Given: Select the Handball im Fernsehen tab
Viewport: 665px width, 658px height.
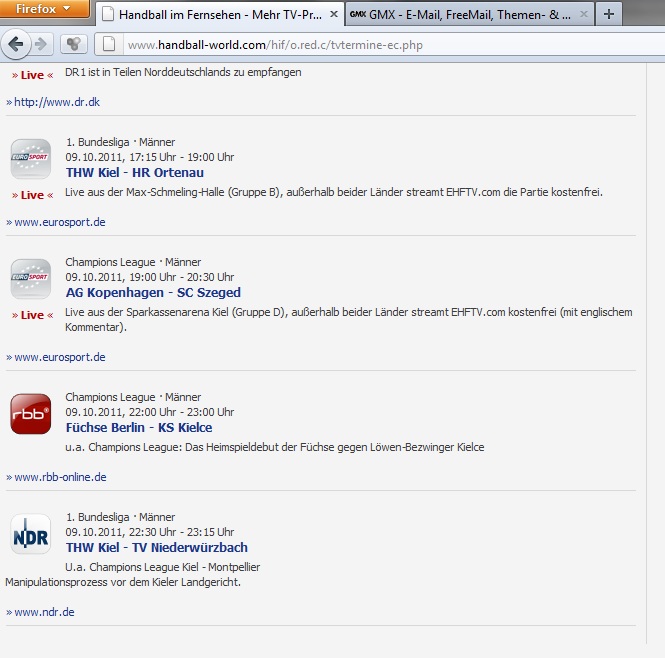Looking at the screenshot, I should [x=219, y=15].
